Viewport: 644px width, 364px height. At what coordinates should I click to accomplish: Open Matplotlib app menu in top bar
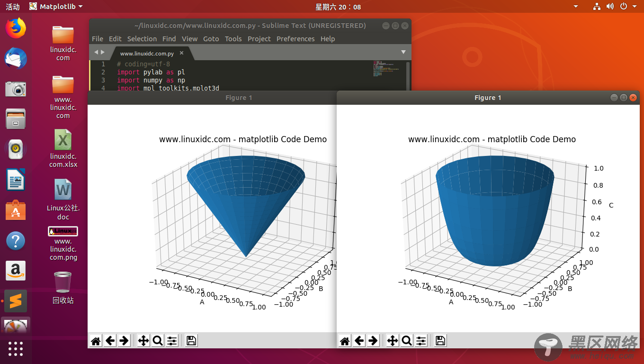(55, 7)
